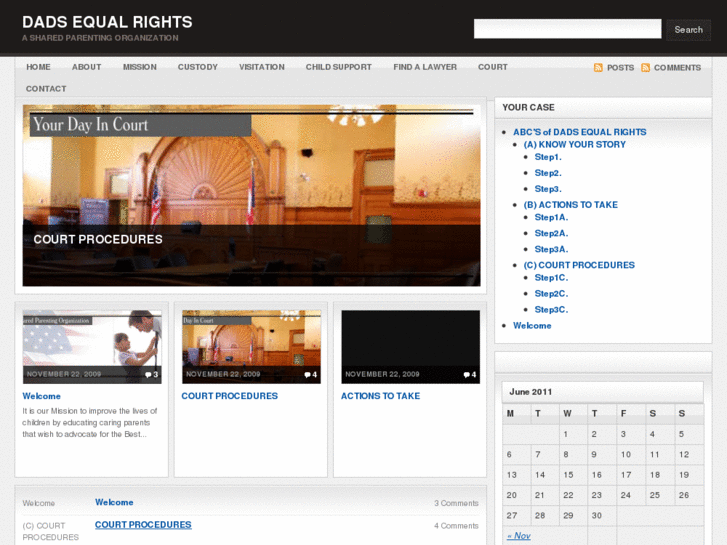Screen dimensions: 727x545
Task: Open the Home menu item
Action: [38, 67]
